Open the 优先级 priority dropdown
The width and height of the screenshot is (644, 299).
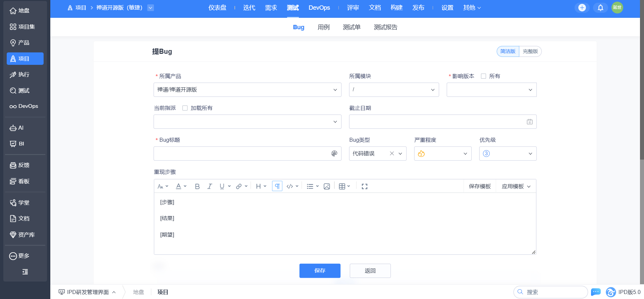(508, 154)
